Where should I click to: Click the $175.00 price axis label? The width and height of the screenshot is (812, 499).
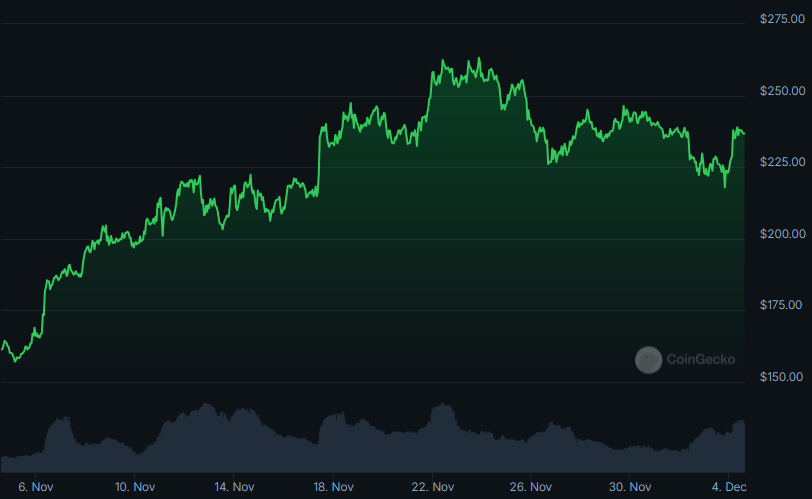click(781, 305)
